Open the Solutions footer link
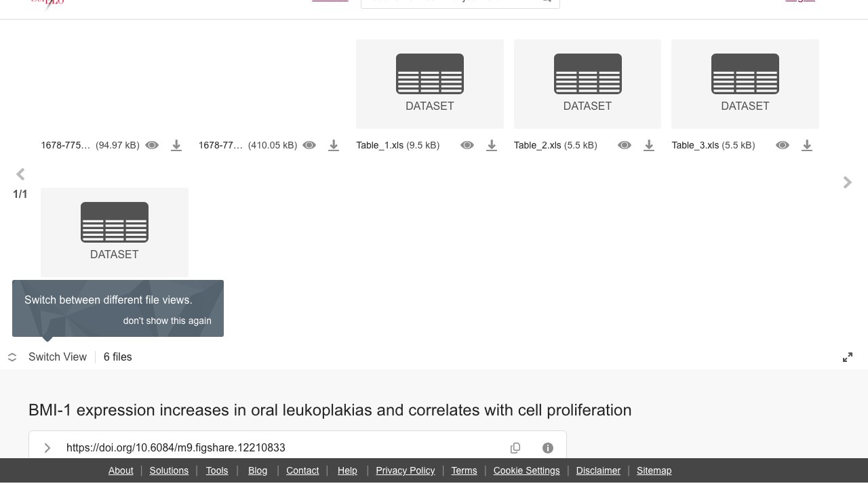 tap(169, 470)
